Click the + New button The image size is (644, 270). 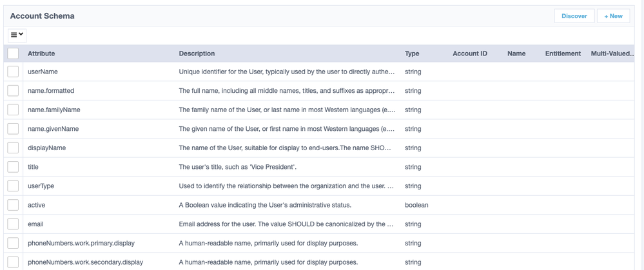tap(613, 16)
